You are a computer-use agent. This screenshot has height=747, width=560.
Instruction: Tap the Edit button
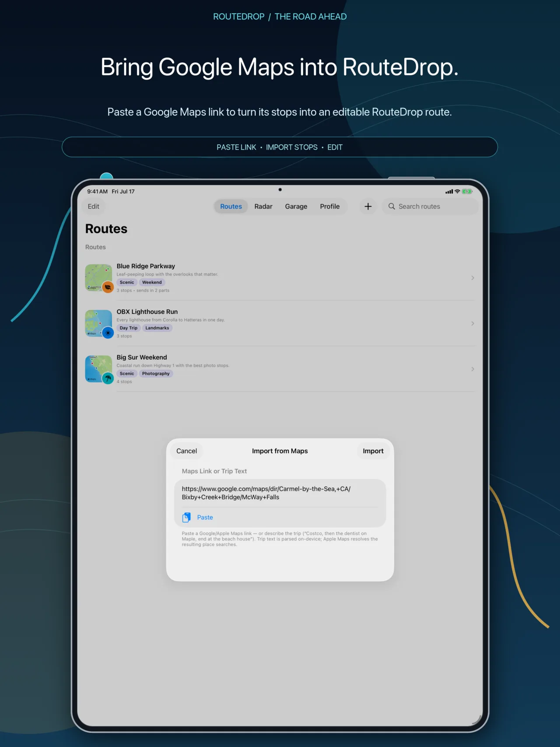[93, 206]
